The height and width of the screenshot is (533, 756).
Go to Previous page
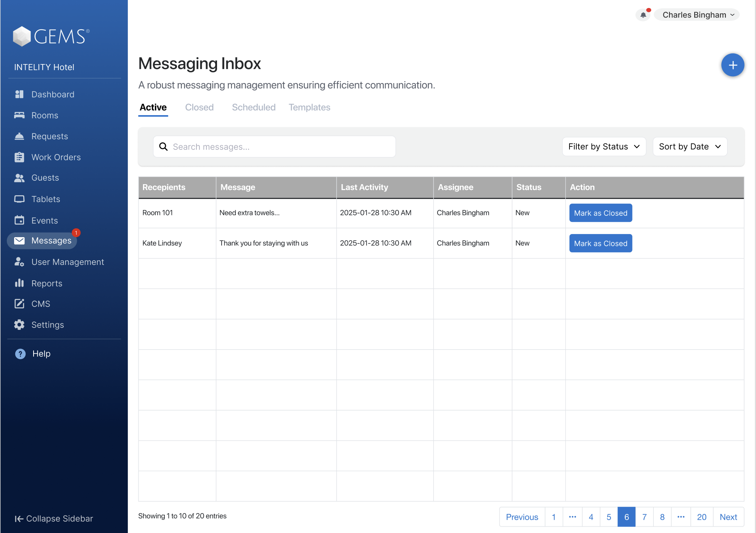(x=522, y=517)
